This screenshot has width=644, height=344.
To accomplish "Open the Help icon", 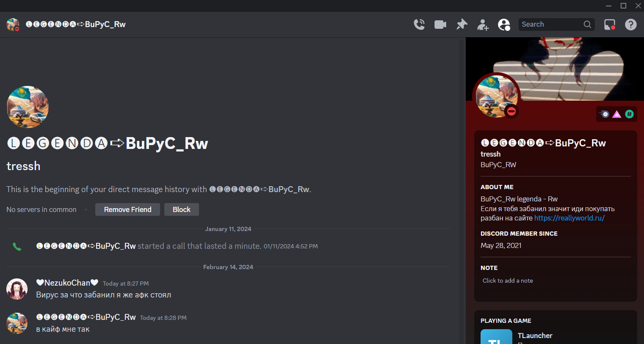I will [631, 25].
